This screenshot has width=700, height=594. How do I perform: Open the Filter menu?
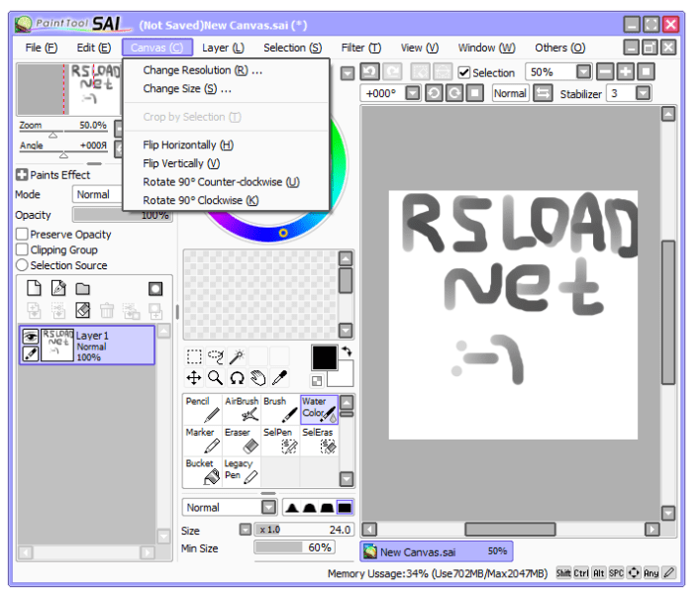[360, 48]
